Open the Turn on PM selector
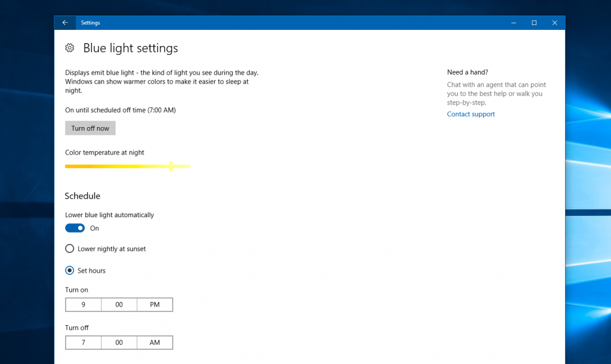Screen dimensions: 611x364 [155, 304]
